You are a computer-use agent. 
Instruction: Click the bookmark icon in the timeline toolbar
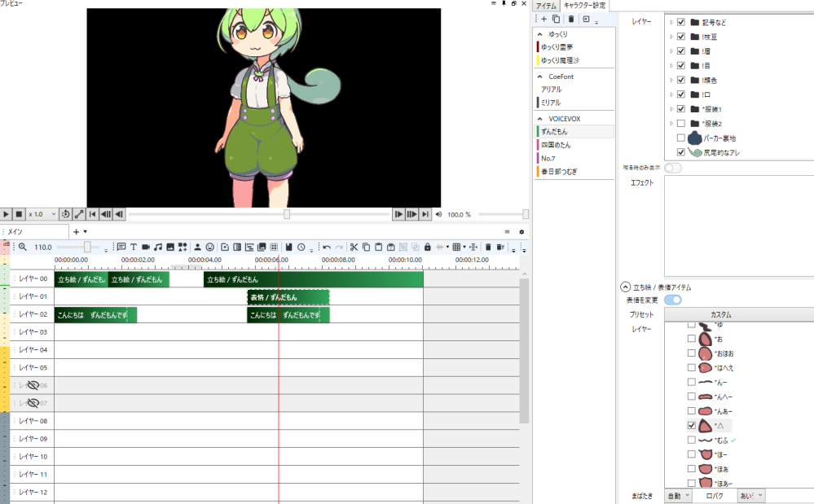coord(288,248)
